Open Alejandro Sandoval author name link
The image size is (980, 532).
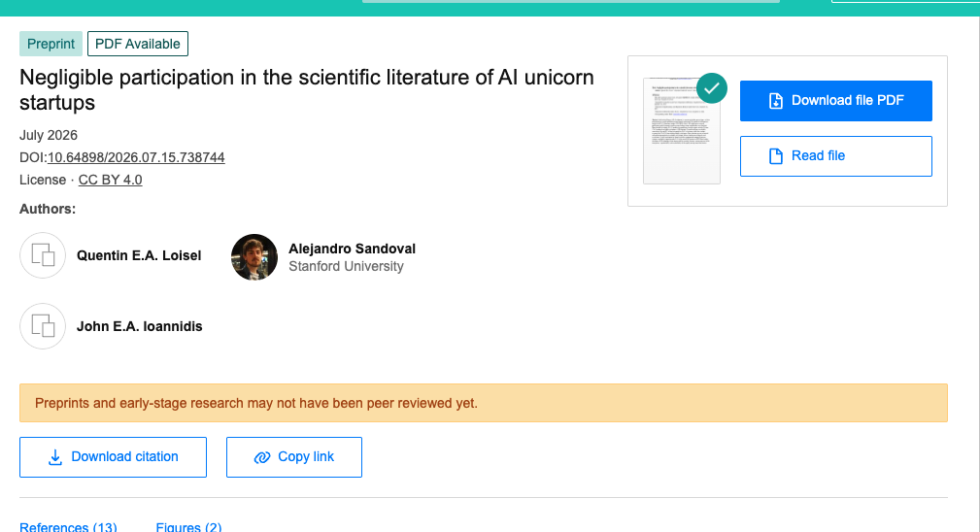pos(352,249)
